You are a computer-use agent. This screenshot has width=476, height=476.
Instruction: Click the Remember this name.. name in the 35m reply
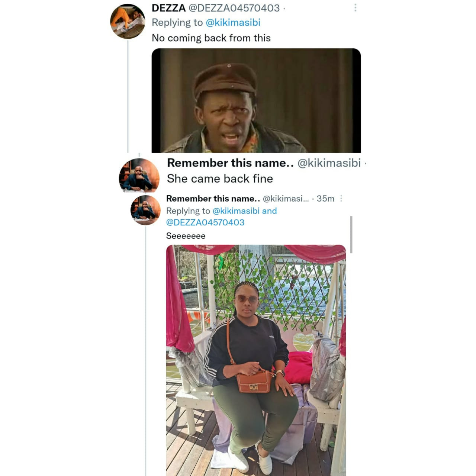point(213,199)
